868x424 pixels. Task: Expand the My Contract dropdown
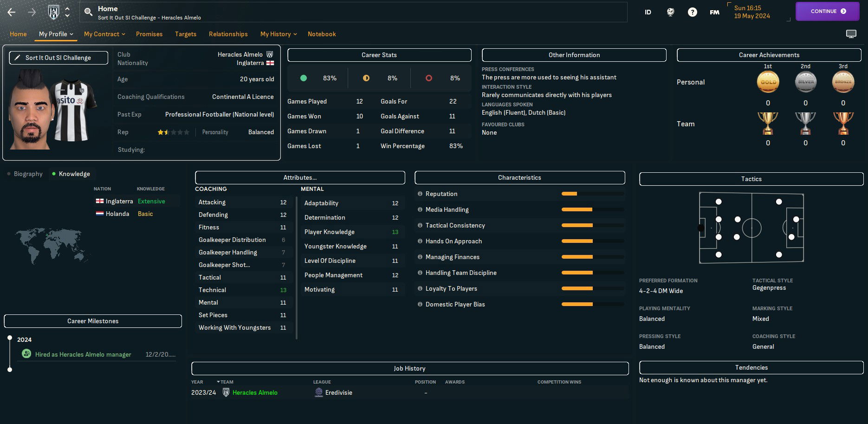click(x=104, y=34)
